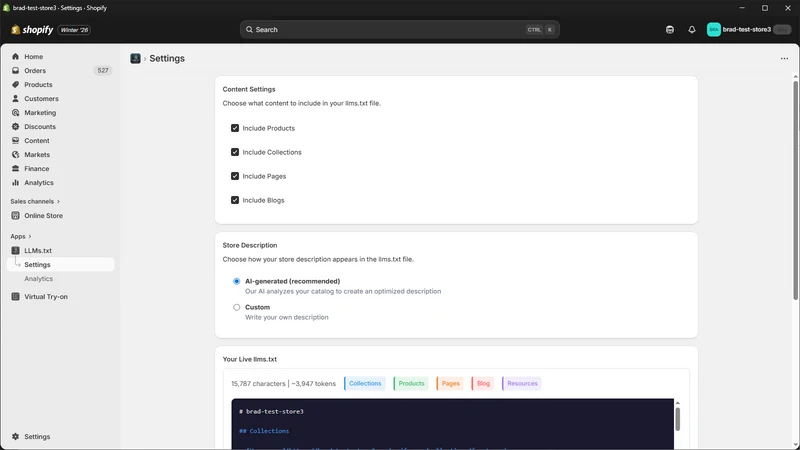Jump to Products section tag
This screenshot has height=450, width=800.
point(411,383)
